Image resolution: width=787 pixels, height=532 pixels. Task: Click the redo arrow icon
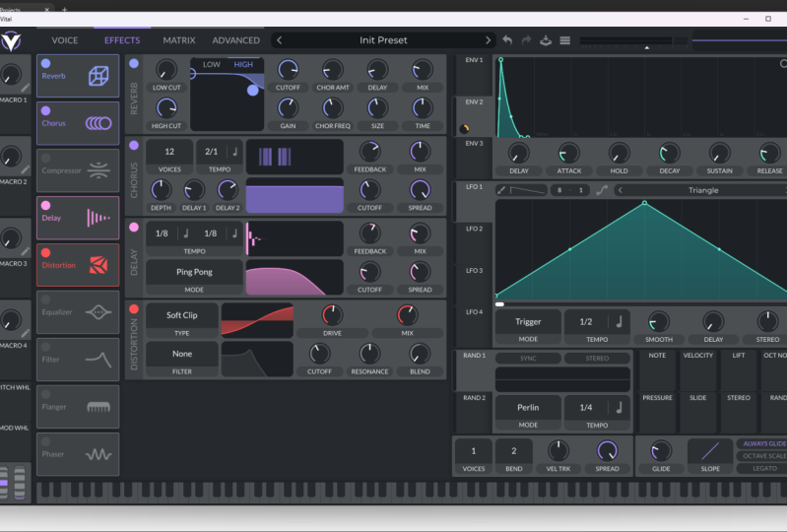click(526, 40)
